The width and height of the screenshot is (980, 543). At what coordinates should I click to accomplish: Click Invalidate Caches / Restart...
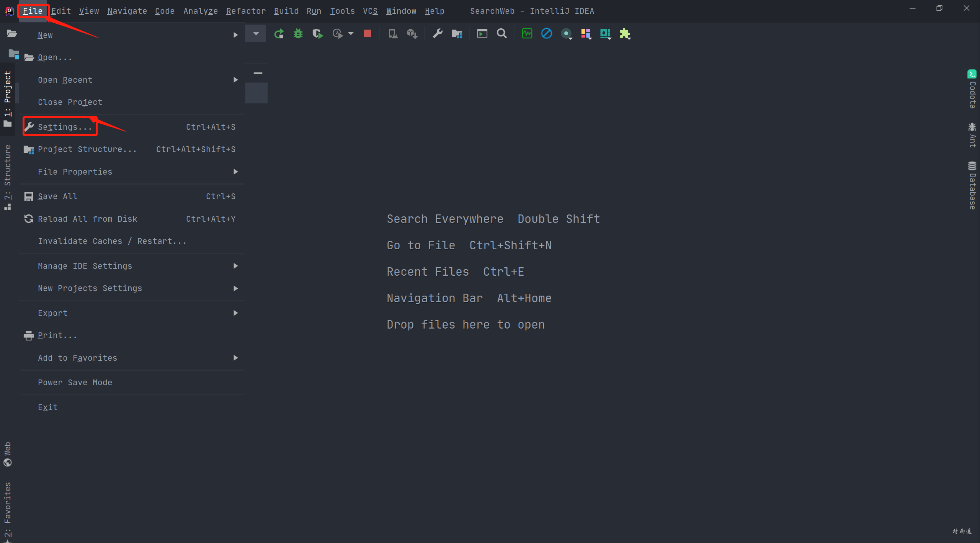pyautogui.click(x=112, y=241)
